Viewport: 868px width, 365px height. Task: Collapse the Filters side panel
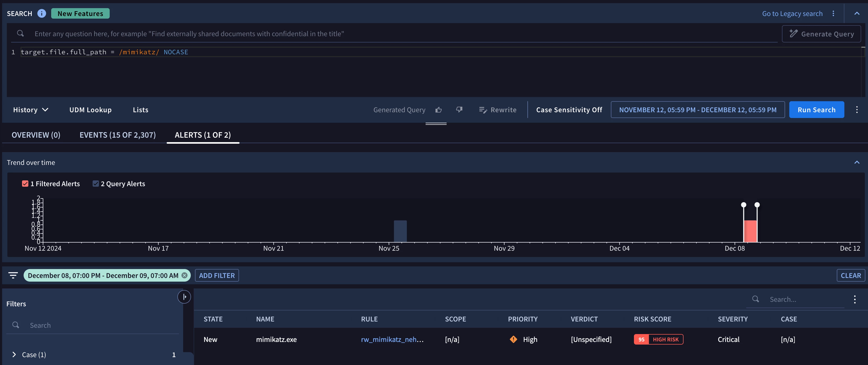(x=184, y=297)
